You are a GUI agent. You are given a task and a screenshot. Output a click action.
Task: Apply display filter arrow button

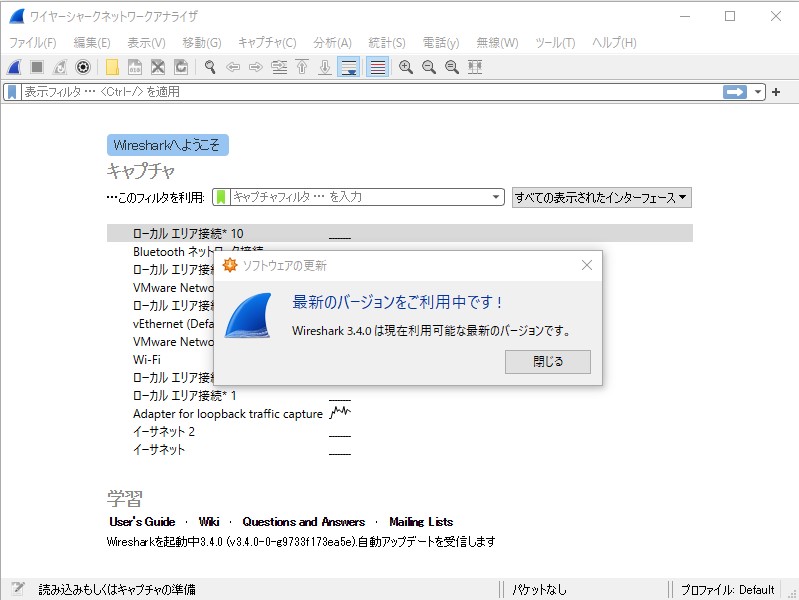click(x=735, y=92)
